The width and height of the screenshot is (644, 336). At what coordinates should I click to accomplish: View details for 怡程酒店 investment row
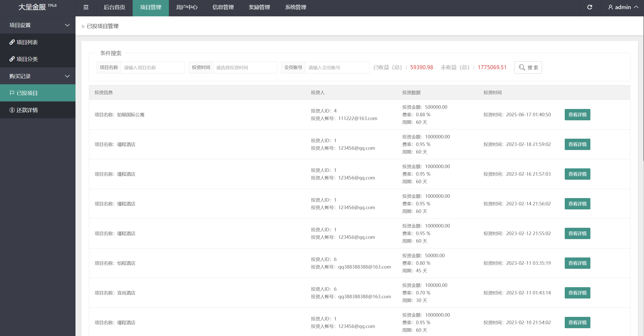click(x=577, y=263)
